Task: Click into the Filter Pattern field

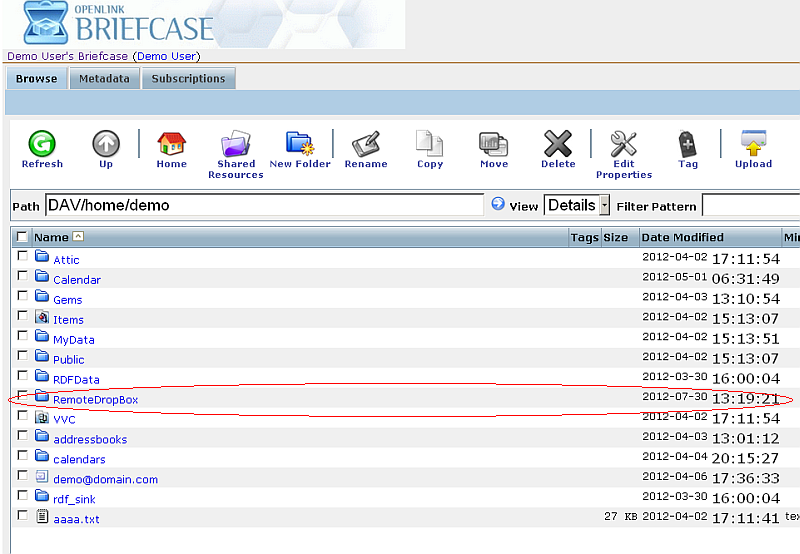Action: point(750,205)
